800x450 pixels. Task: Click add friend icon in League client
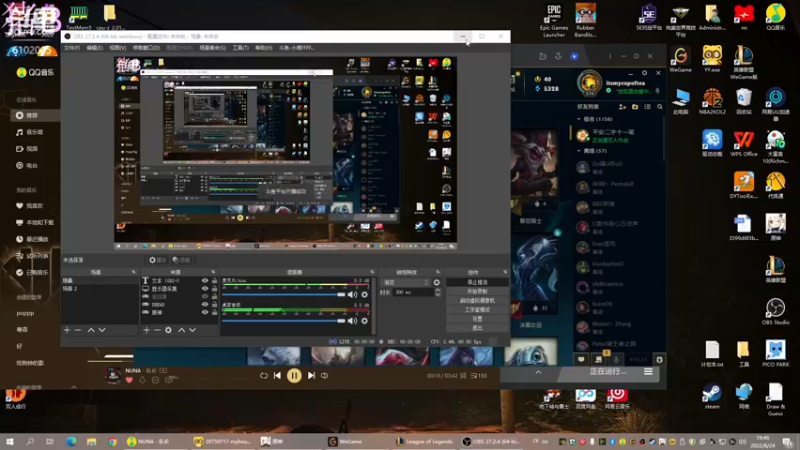[622, 107]
